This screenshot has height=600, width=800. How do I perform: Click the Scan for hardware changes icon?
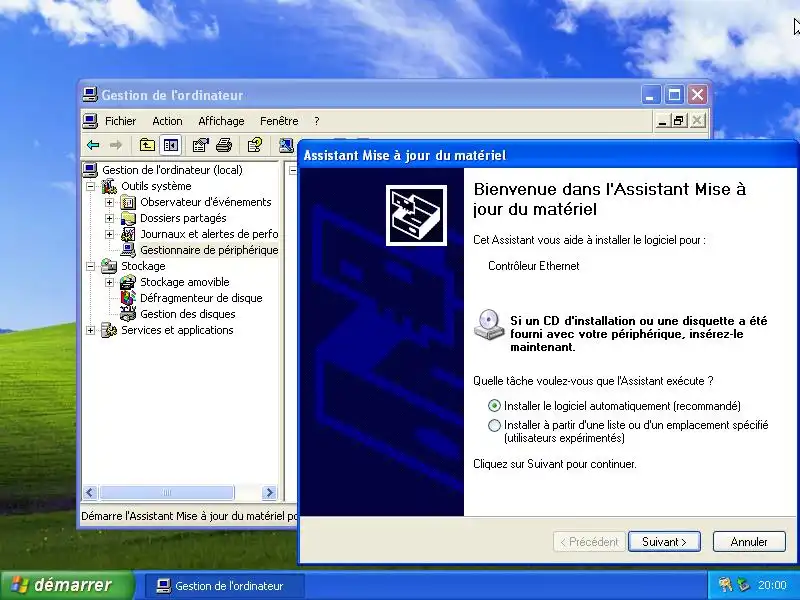click(286, 145)
